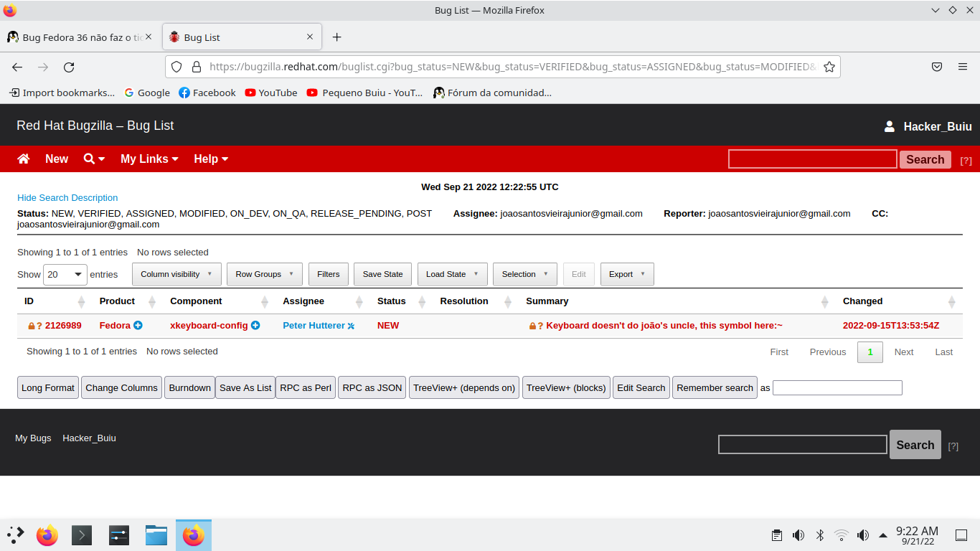Click the Burndown button
Viewport: 980px width, 551px height.
click(x=190, y=387)
